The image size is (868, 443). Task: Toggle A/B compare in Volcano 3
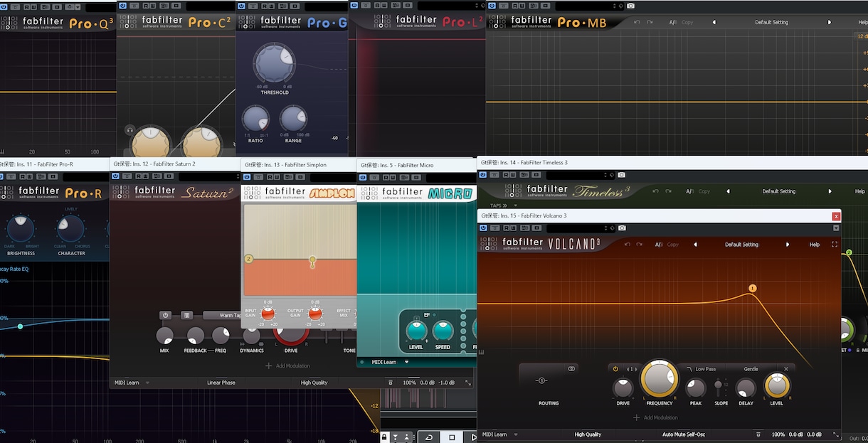coord(660,245)
